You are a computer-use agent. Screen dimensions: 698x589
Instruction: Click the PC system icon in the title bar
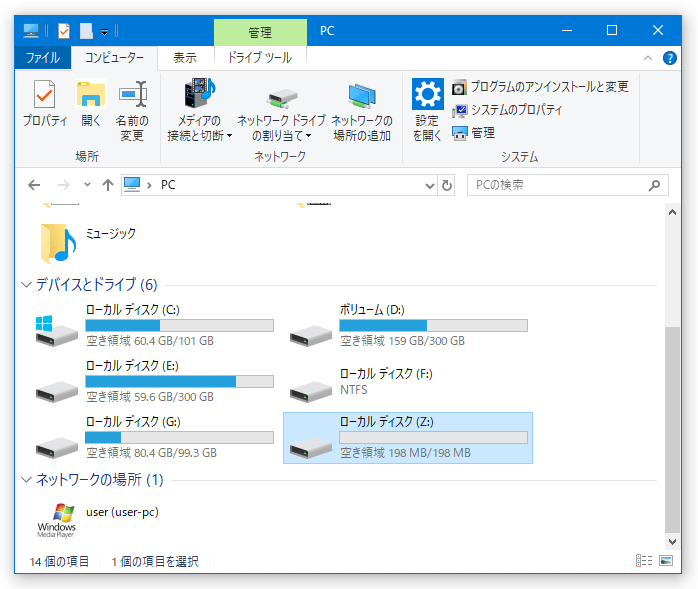[x=31, y=31]
